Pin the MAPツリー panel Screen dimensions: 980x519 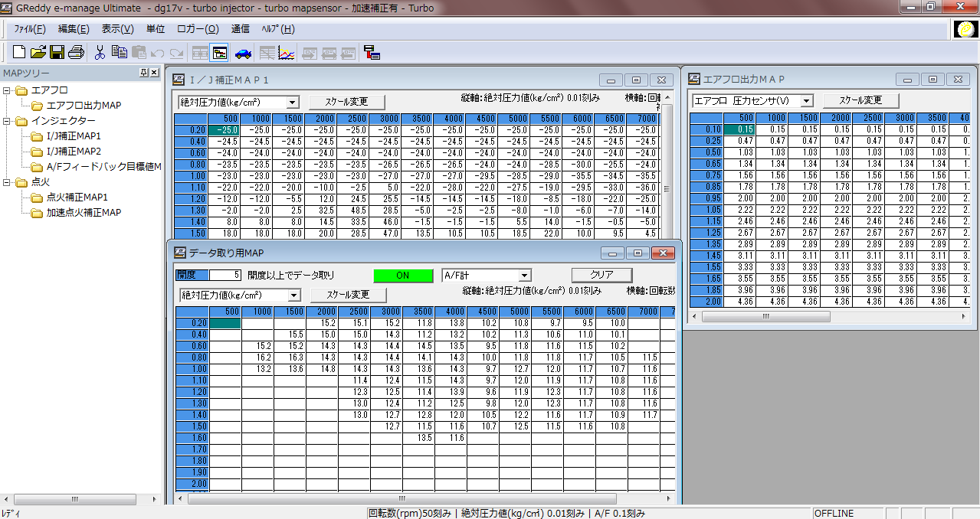pyautogui.click(x=144, y=73)
